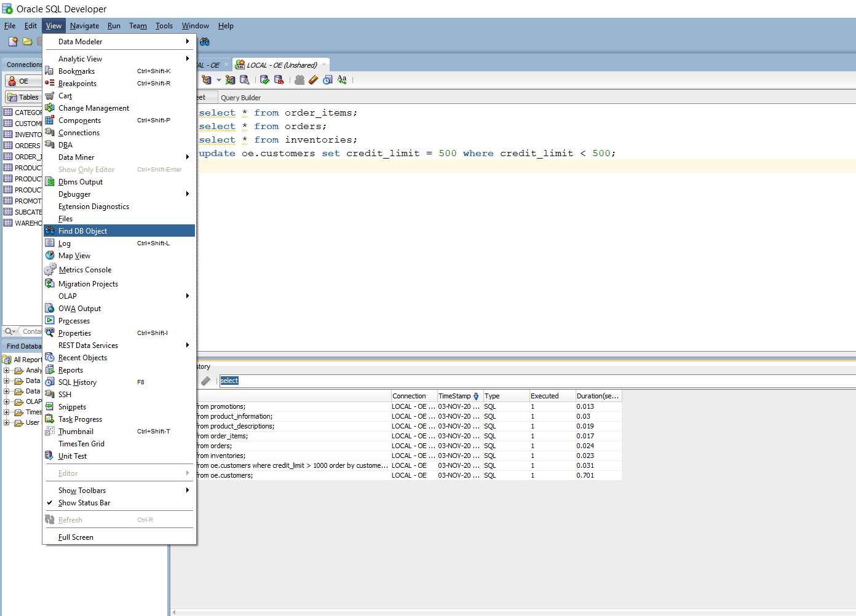Select the ORDERS table in the list
This screenshot has height=616, width=856.
(23, 146)
